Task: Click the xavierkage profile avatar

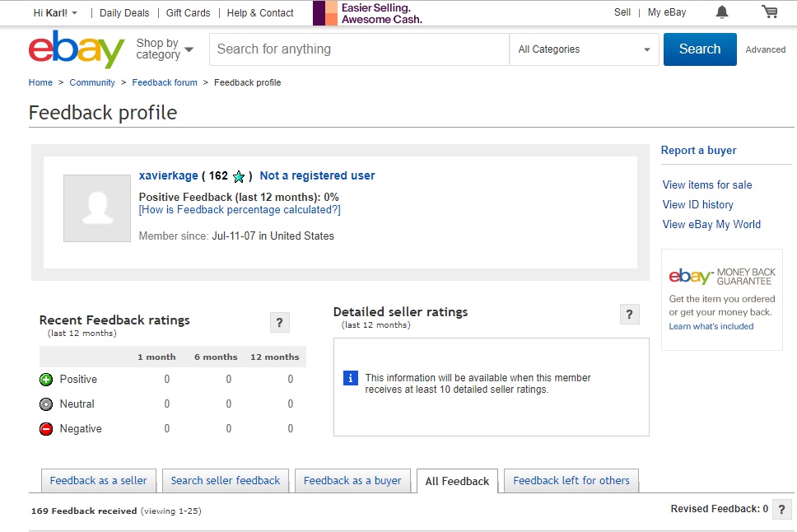Action: click(x=98, y=208)
